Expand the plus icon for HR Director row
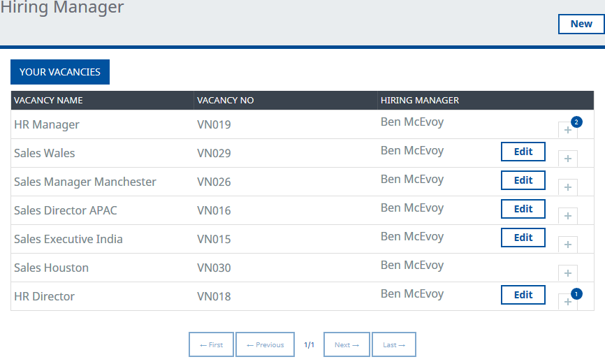The height and width of the screenshot is (364, 605). coord(567,302)
